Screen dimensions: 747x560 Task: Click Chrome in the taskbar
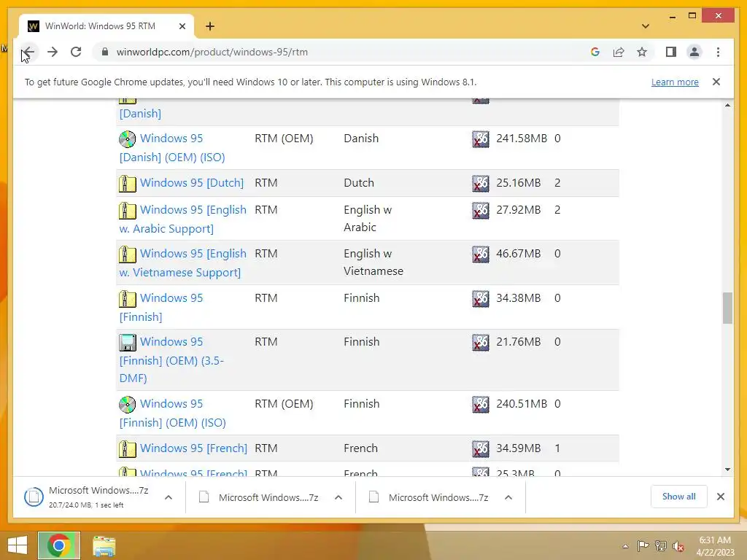tap(59, 545)
